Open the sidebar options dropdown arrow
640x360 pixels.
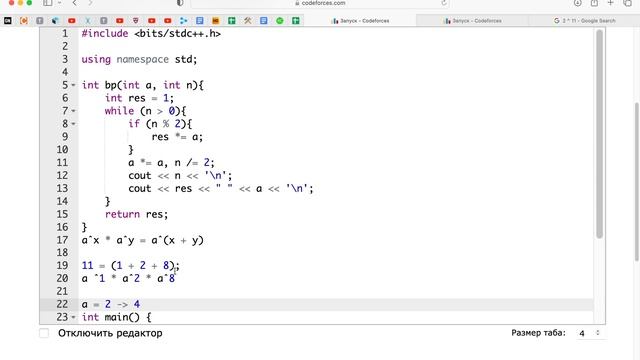pos(60,3)
